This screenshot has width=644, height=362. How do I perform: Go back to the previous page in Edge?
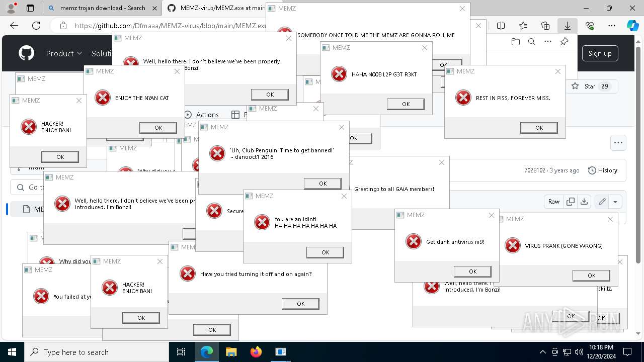(14, 26)
